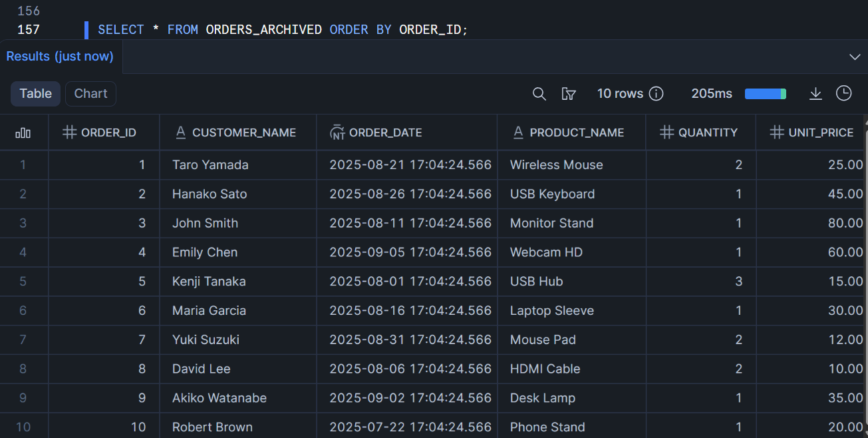Click the QUANTITY column header
This screenshot has width=868, height=438.
point(707,132)
